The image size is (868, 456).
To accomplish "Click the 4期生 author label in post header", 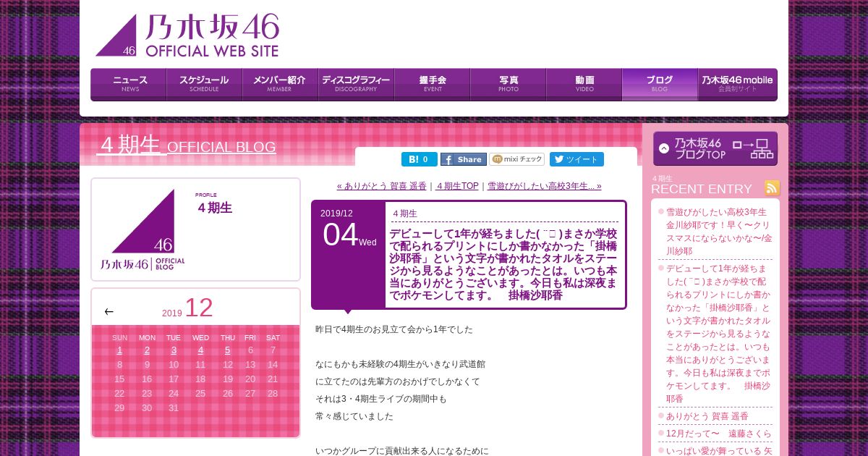I will point(405,214).
